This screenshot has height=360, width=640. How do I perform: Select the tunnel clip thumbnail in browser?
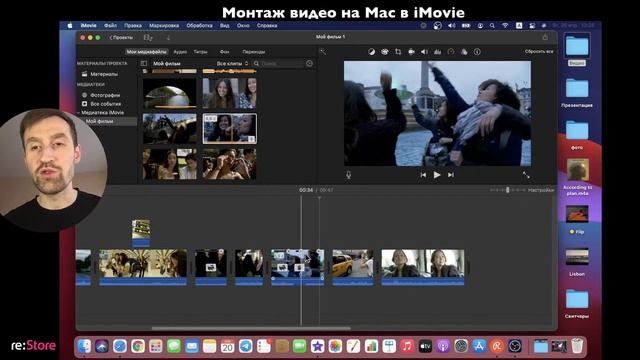169,93
